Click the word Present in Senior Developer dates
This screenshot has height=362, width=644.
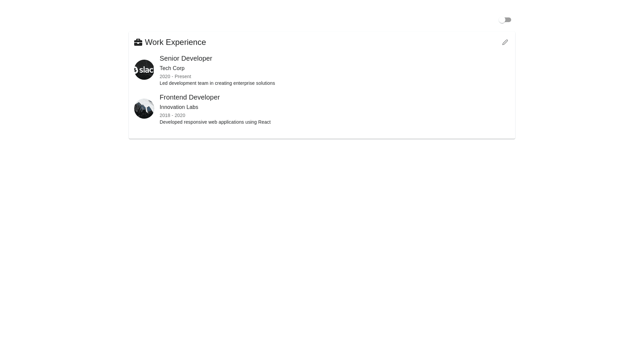pos(183,76)
